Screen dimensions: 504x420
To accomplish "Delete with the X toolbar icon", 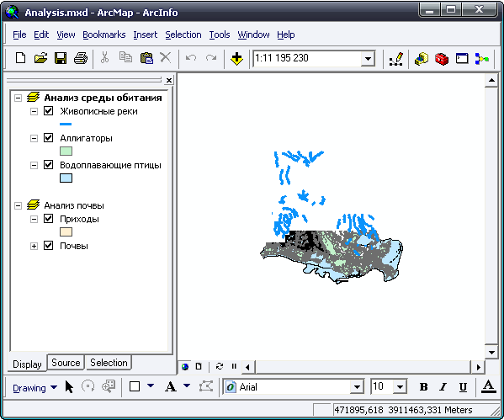I will (x=165, y=57).
